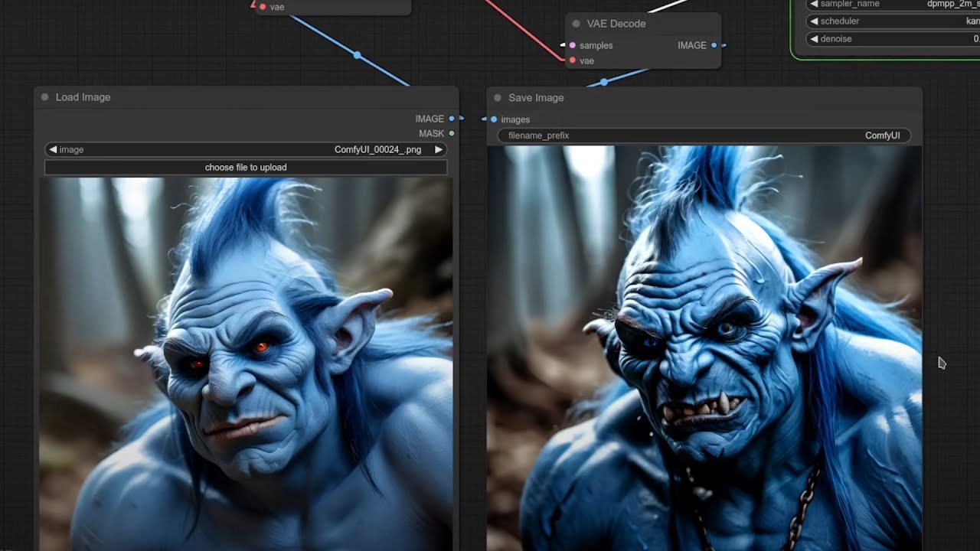Click the samples input socket on VAE Decode
980x551 pixels.
coord(572,45)
